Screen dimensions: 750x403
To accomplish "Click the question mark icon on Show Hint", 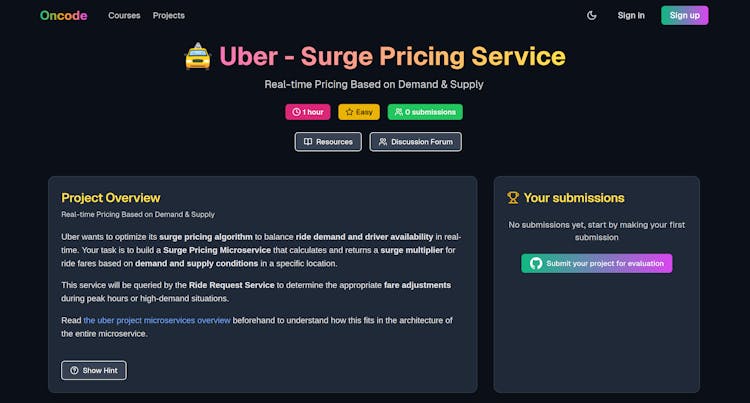I will coord(74,370).
